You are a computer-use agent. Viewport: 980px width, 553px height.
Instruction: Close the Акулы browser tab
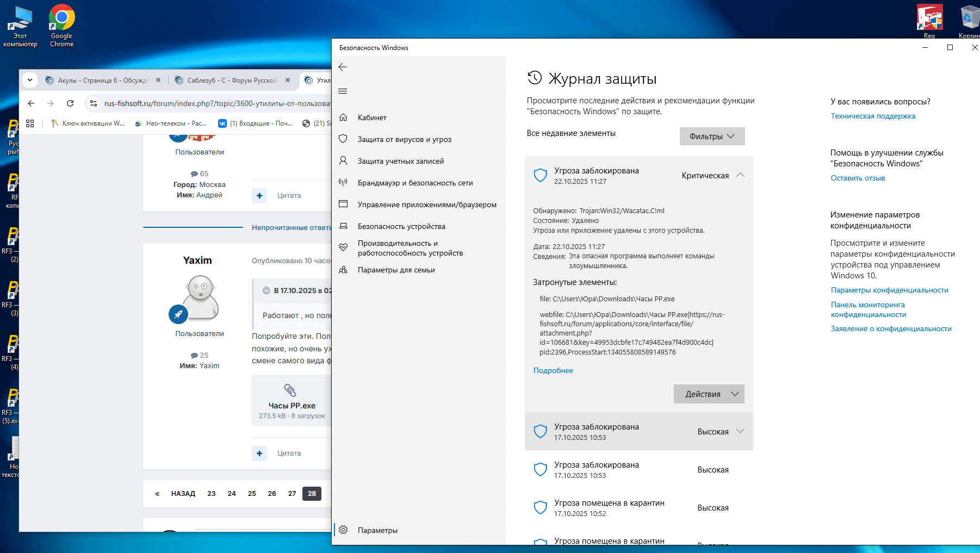(x=158, y=80)
